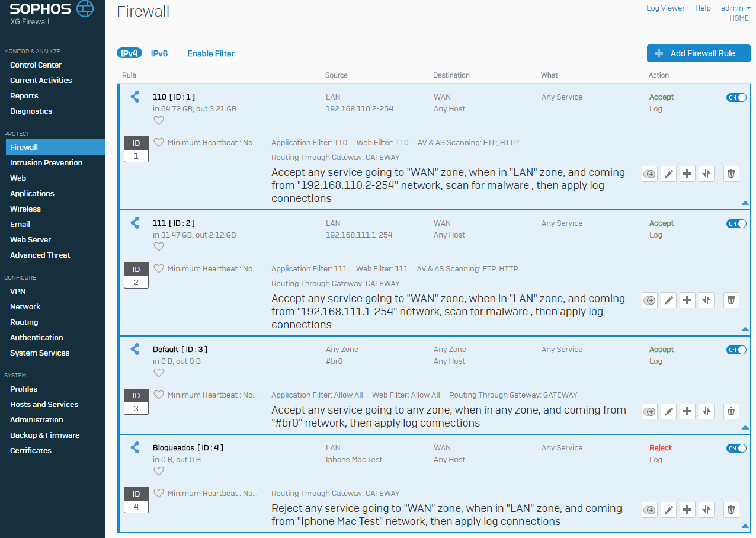Open Intrusion Prevention in sidebar
The height and width of the screenshot is (538, 756).
(46, 162)
